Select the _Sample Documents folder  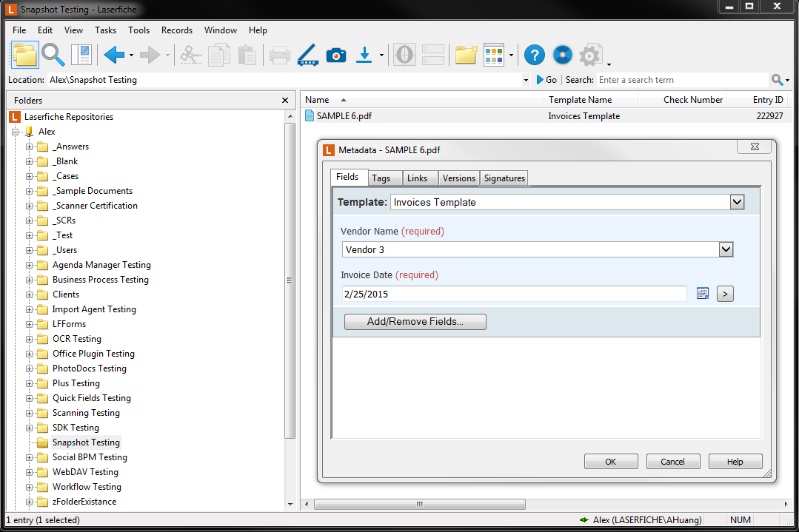click(93, 191)
